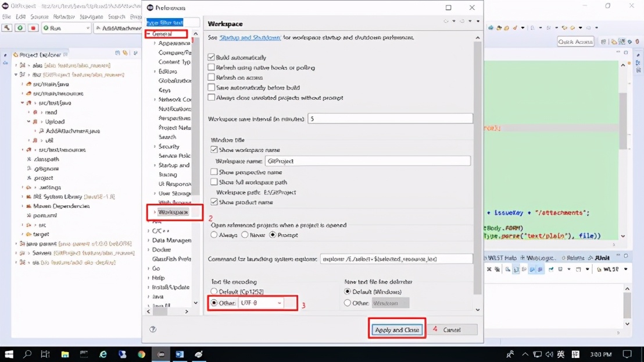Click the Windows Start button
The image size is (644, 362).
9,354
